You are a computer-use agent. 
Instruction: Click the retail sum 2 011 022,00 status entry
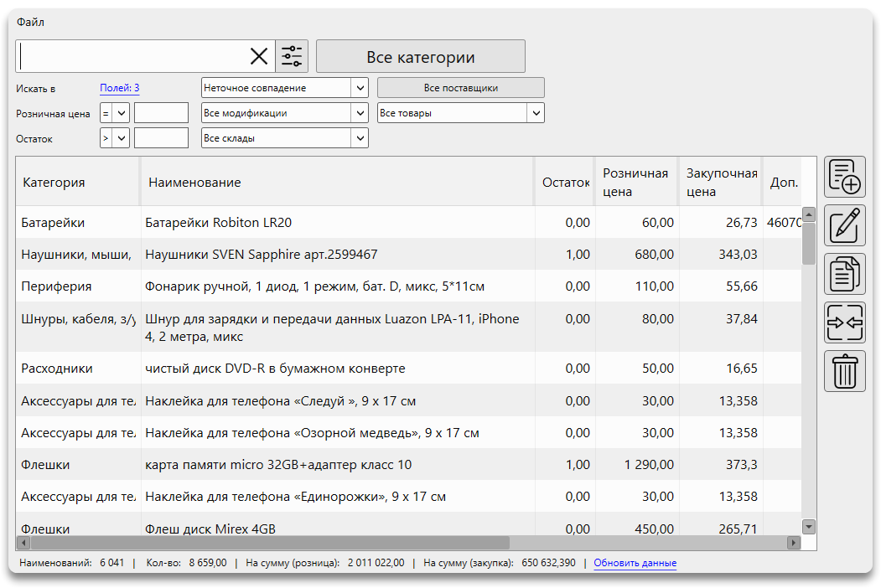pos(324,563)
